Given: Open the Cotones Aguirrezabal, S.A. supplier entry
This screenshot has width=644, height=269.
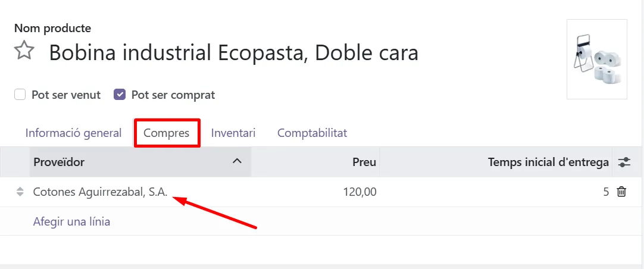Looking at the screenshot, I should click(x=100, y=192).
